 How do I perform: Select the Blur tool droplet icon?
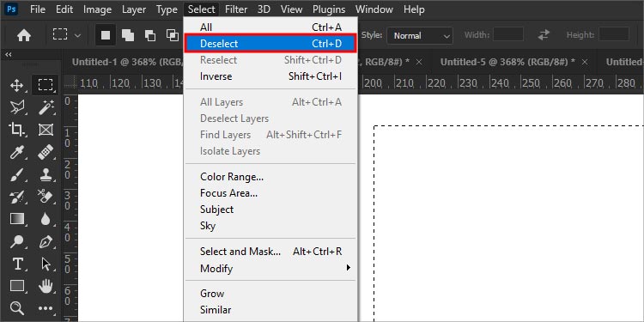pyautogui.click(x=46, y=219)
